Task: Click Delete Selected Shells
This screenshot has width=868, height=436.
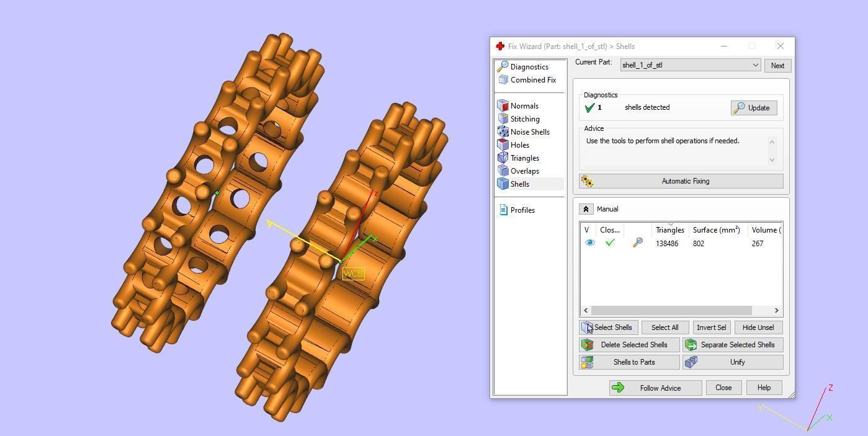Action: coord(629,345)
